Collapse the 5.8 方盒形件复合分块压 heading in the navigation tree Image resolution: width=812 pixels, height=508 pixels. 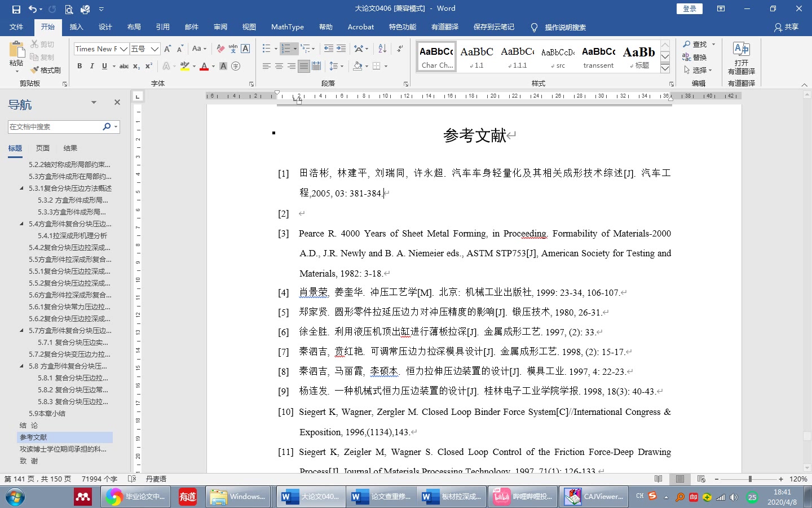(x=22, y=366)
